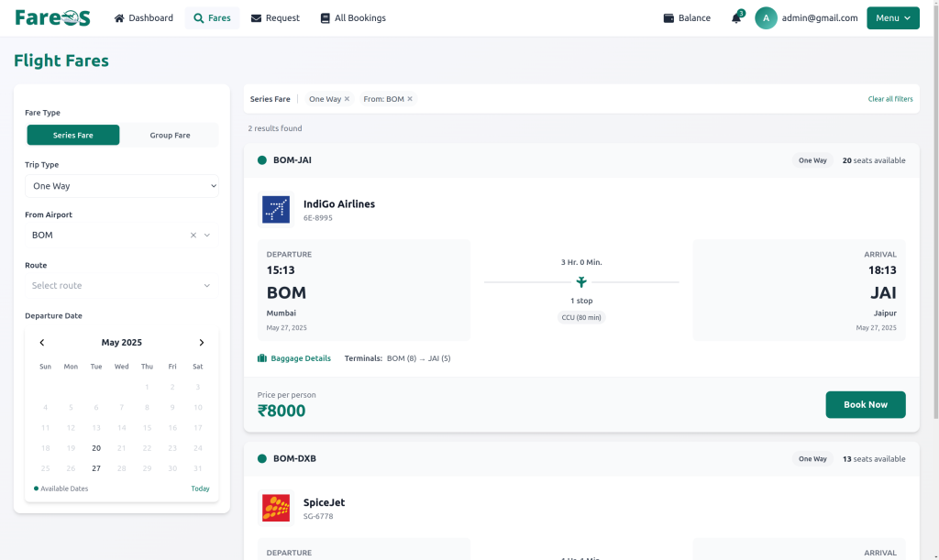View account Balance
This screenshot has width=939, height=560.
pyautogui.click(x=687, y=18)
